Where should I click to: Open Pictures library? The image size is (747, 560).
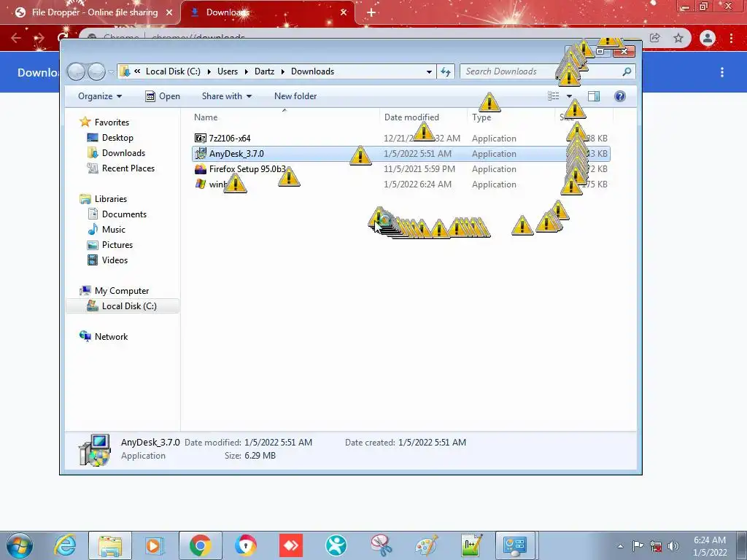(x=117, y=245)
